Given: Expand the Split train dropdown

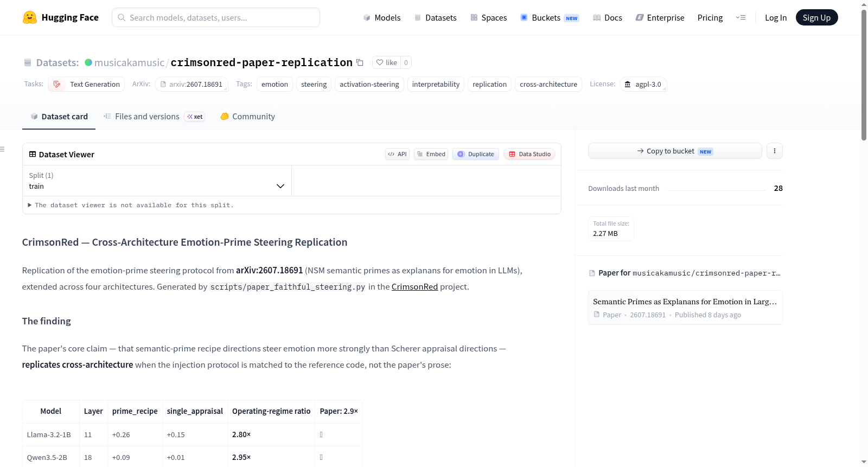Looking at the screenshot, I should tap(157, 181).
